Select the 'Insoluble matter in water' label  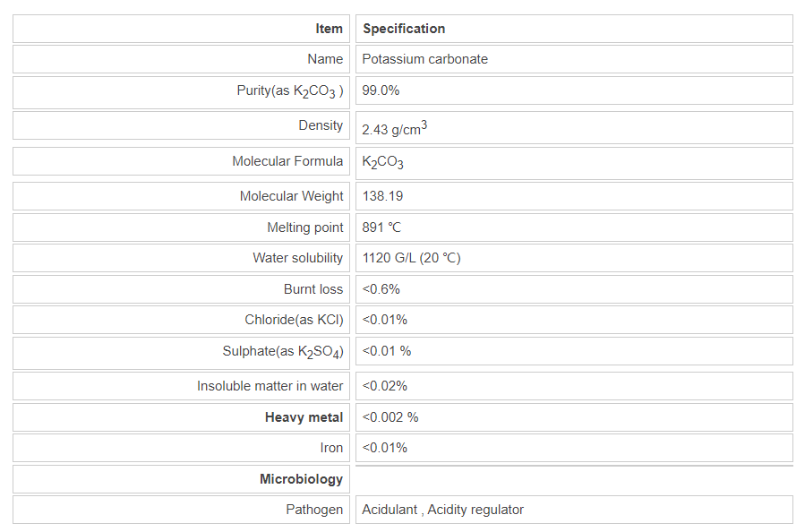click(270, 386)
